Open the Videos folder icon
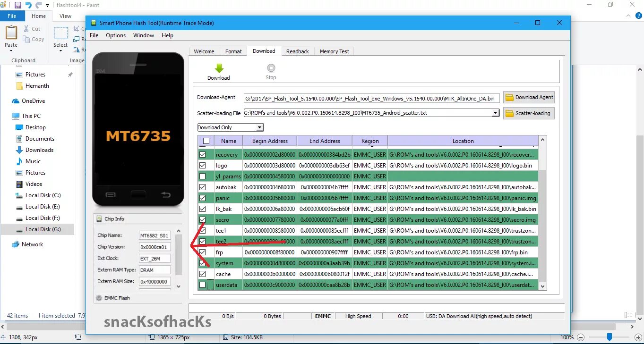 (x=19, y=184)
